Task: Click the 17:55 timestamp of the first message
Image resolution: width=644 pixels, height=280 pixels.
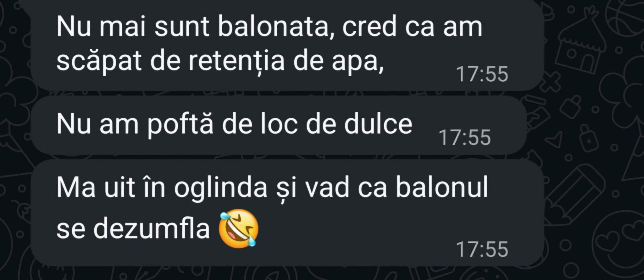Action: click(x=482, y=74)
